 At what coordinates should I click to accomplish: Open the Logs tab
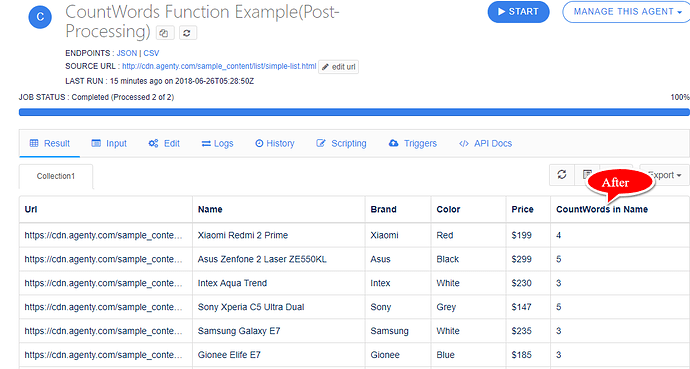[217, 143]
